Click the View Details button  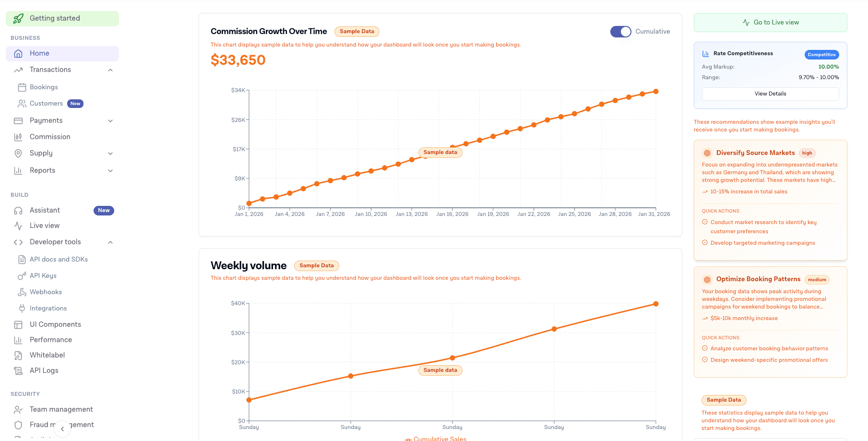(x=770, y=94)
